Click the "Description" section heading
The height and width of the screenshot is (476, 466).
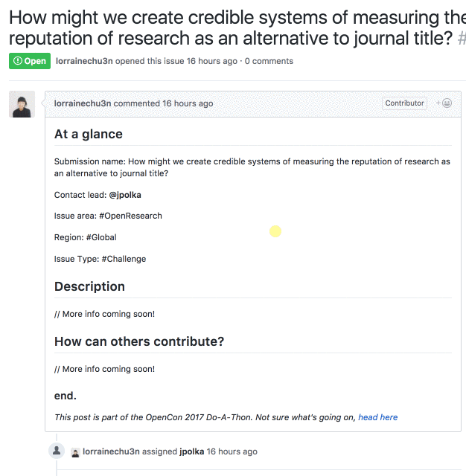pos(89,286)
